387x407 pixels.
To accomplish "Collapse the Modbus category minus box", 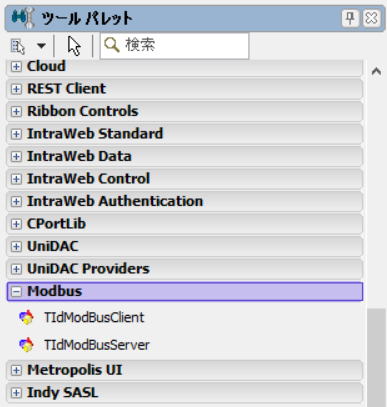I will [16, 292].
